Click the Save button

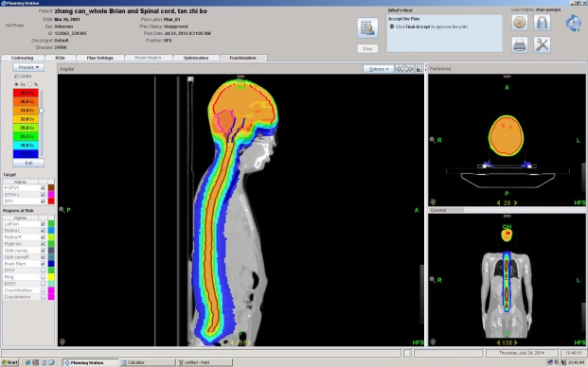pos(367,48)
